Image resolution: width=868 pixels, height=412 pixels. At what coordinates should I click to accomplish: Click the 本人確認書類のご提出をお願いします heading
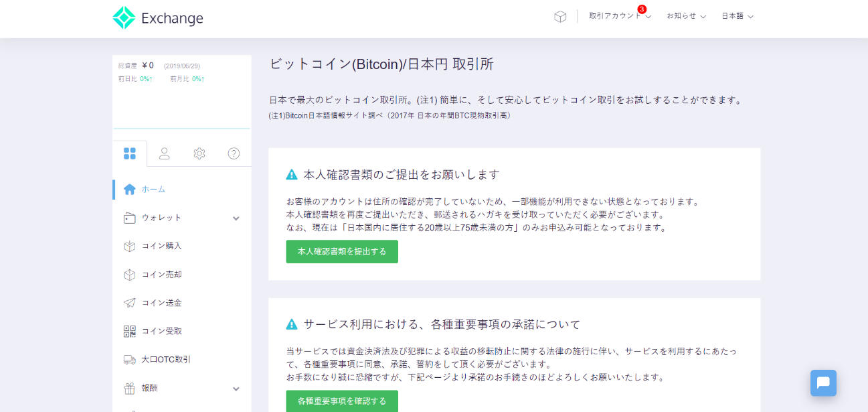coord(402,175)
